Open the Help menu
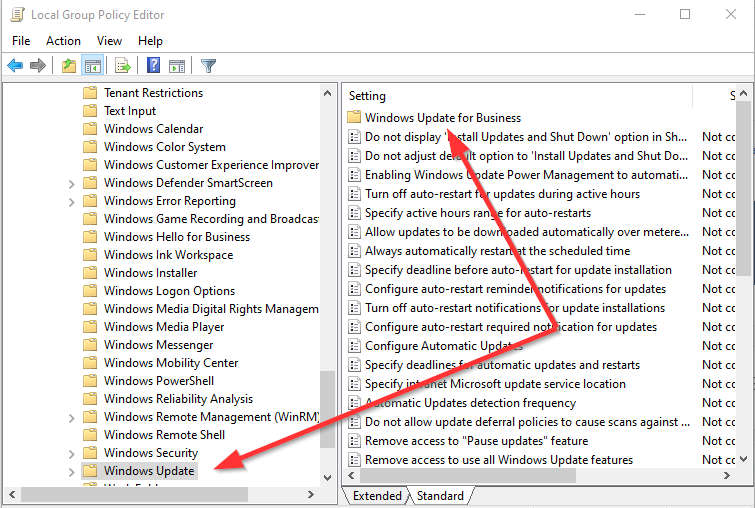 150,41
